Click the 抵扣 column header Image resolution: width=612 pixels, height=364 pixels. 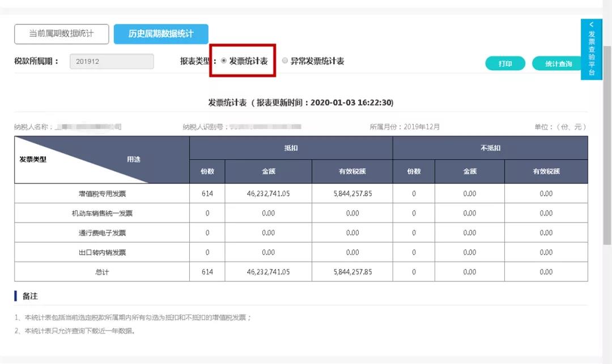coord(291,148)
